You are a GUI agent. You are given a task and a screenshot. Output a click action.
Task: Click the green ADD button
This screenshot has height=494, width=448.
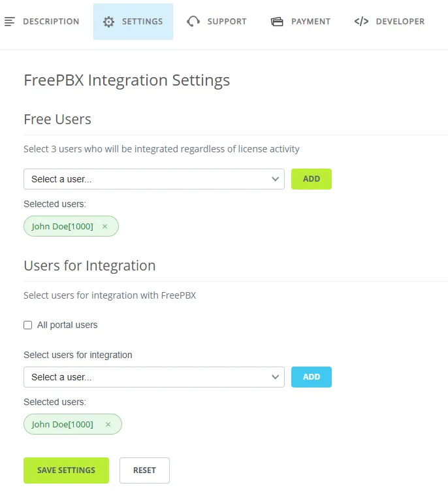(312, 179)
